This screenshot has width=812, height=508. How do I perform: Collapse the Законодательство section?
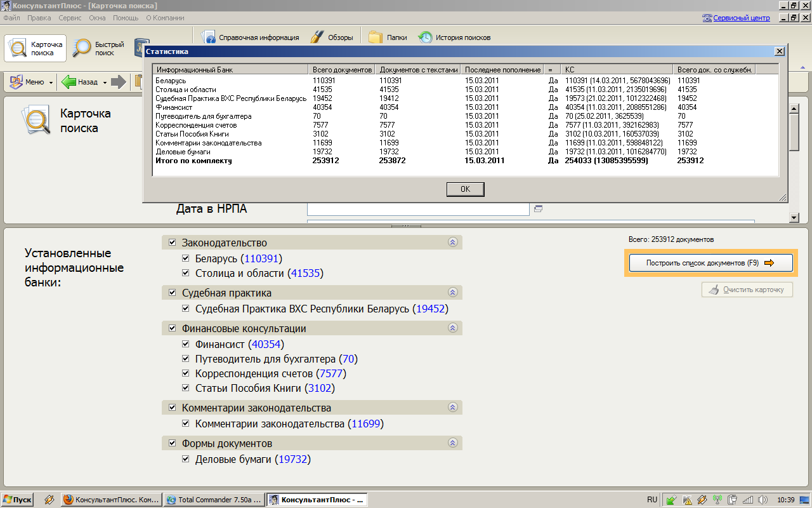[x=452, y=242]
